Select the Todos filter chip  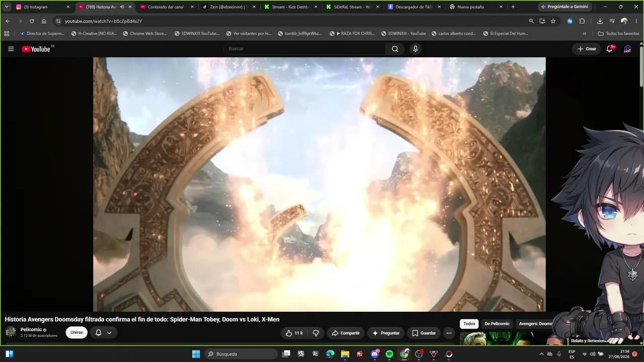[x=469, y=324]
